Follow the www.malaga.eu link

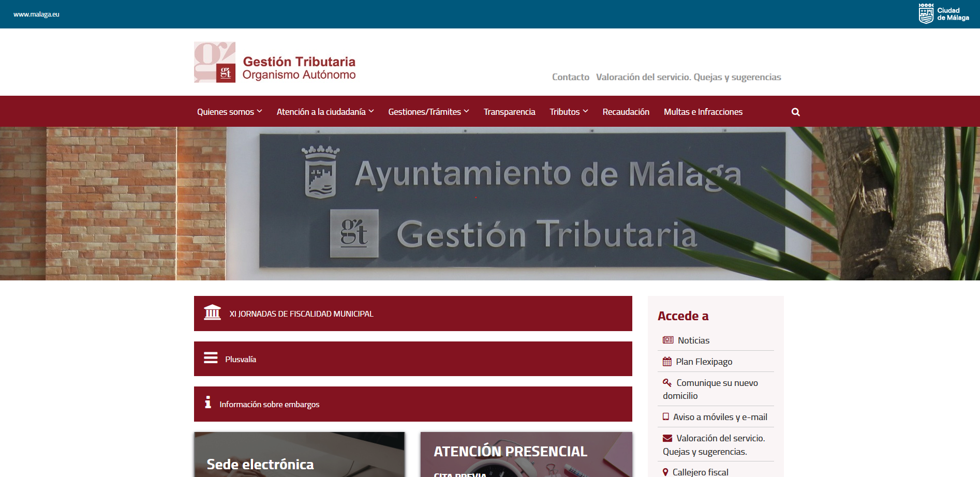[x=36, y=14]
